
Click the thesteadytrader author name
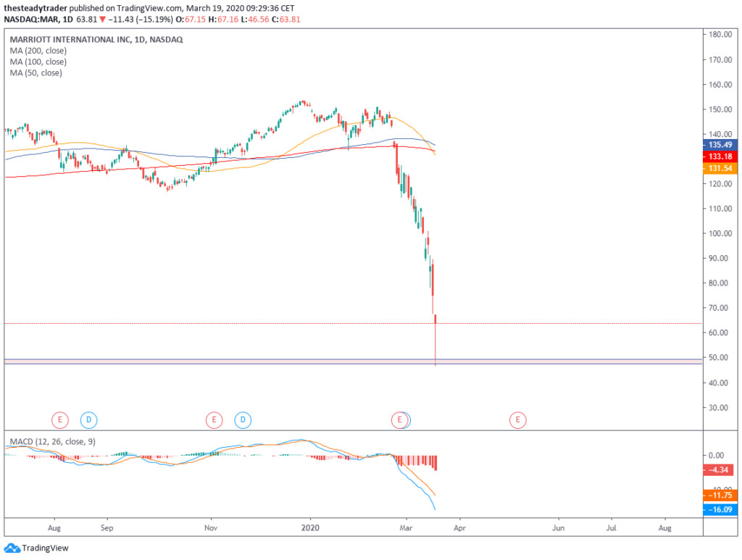[x=36, y=8]
